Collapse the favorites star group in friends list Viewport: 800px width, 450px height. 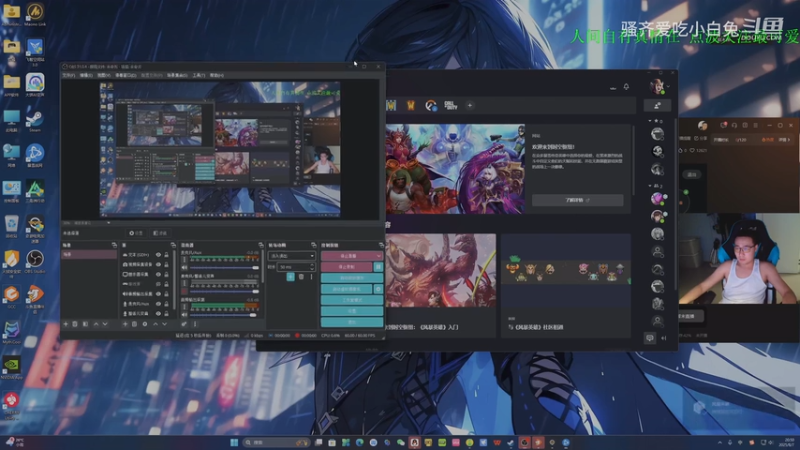tap(650, 121)
